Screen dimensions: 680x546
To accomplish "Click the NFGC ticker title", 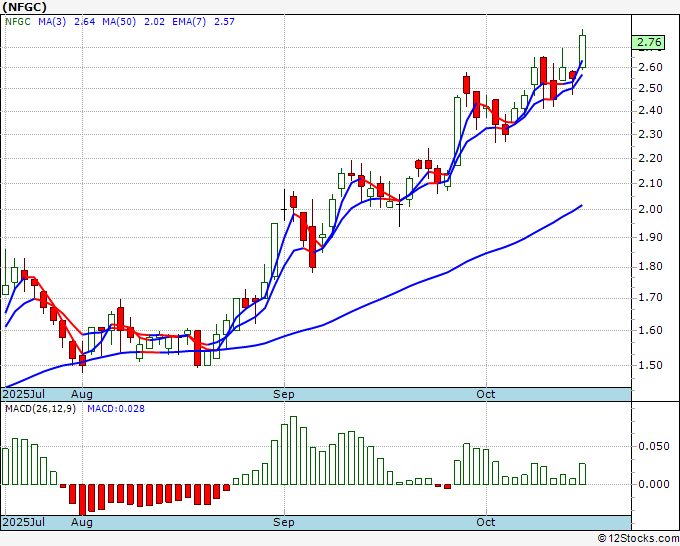I will click(25, 7).
